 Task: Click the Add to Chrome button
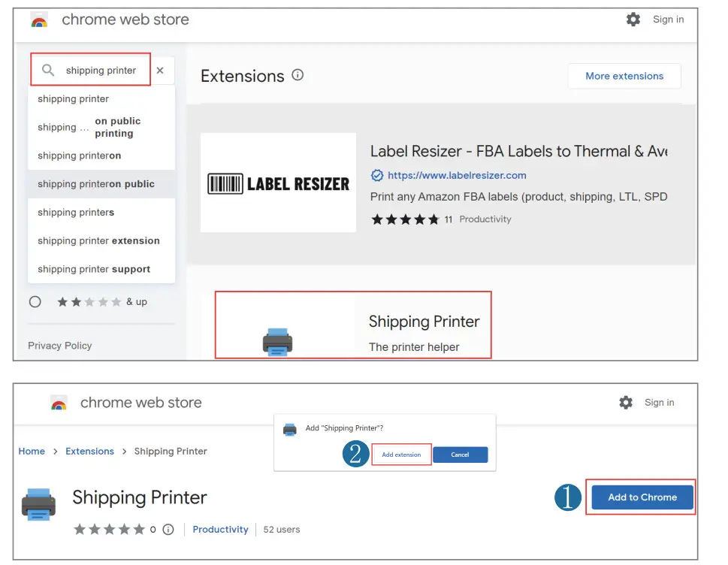pos(641,497)
